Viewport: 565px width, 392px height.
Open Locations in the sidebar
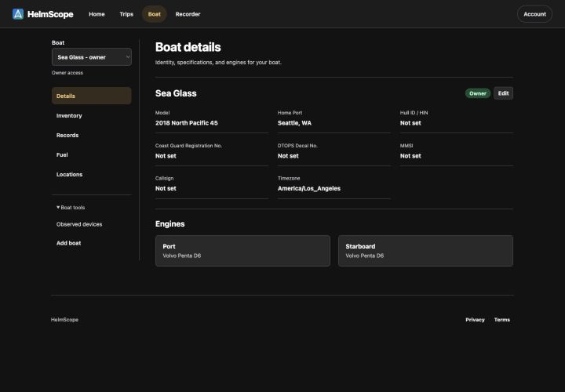tap(92, 174)
